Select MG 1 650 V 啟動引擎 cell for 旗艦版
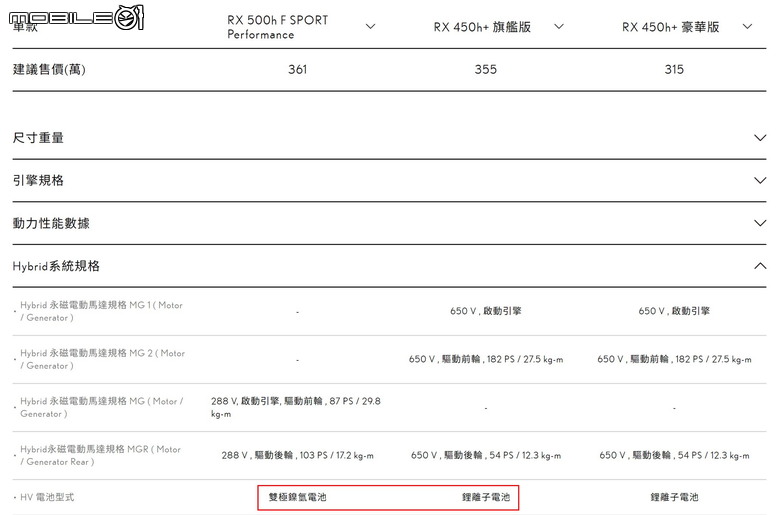The width and height of the screenshot is (780, 515). coord(486,311)
